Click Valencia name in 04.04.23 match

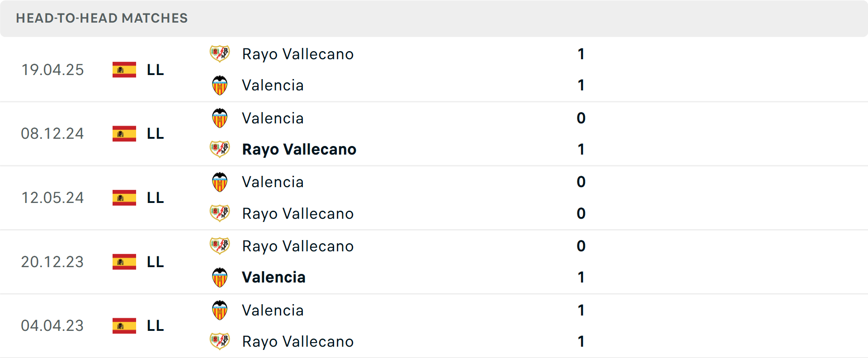click(x=273, y=310)
